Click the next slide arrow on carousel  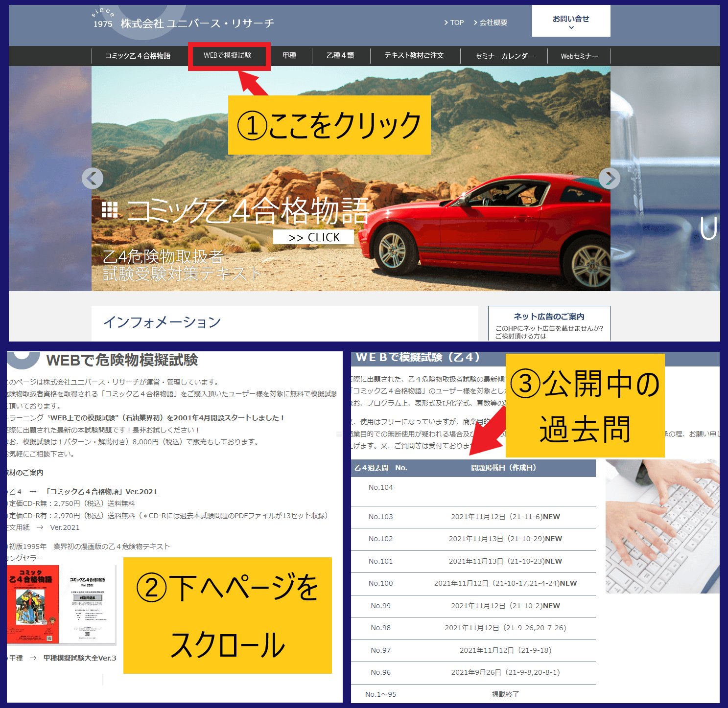pos(609,179)
